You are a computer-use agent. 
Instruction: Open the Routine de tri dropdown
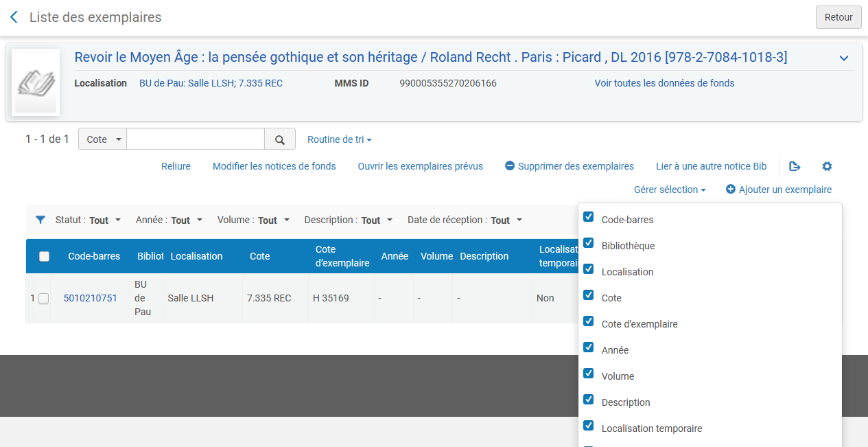[339, 139]
